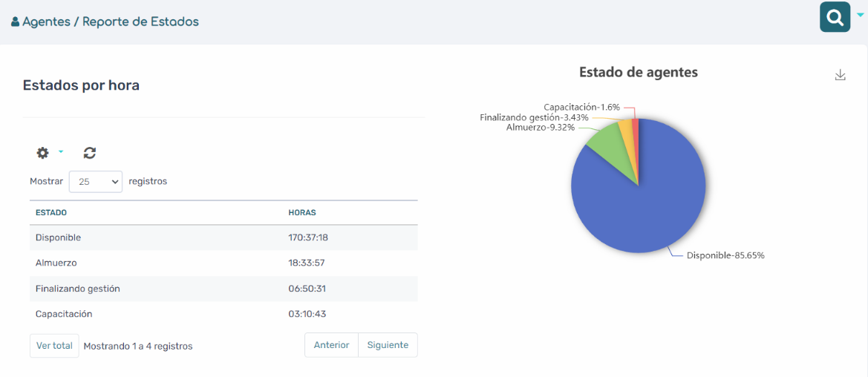868x377 pixels.
Task: Click the Capacitación-1.6% chart label
Action: click(582, 107)
